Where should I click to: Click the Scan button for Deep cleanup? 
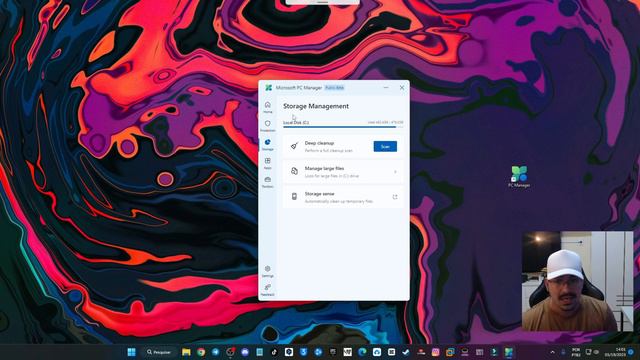click(x=385, y=147)
